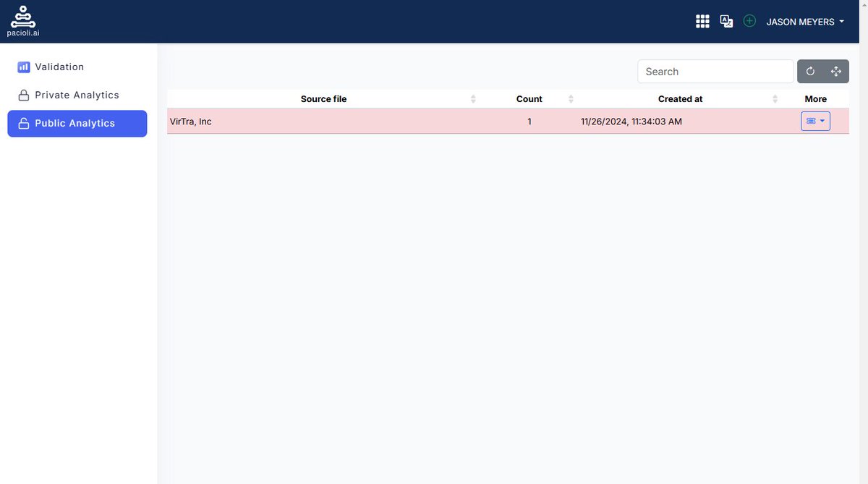Click the count value 1 cell

click(529, 122)
